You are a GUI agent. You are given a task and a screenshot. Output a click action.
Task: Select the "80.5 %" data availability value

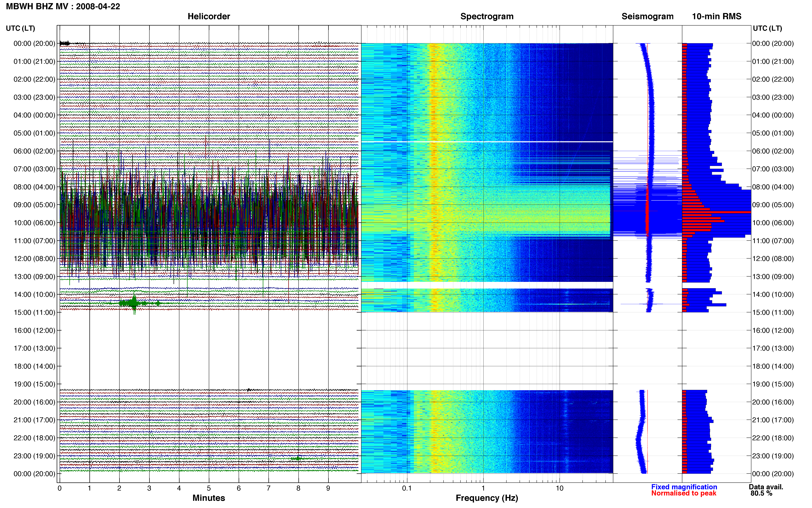[x=762, y=493]
